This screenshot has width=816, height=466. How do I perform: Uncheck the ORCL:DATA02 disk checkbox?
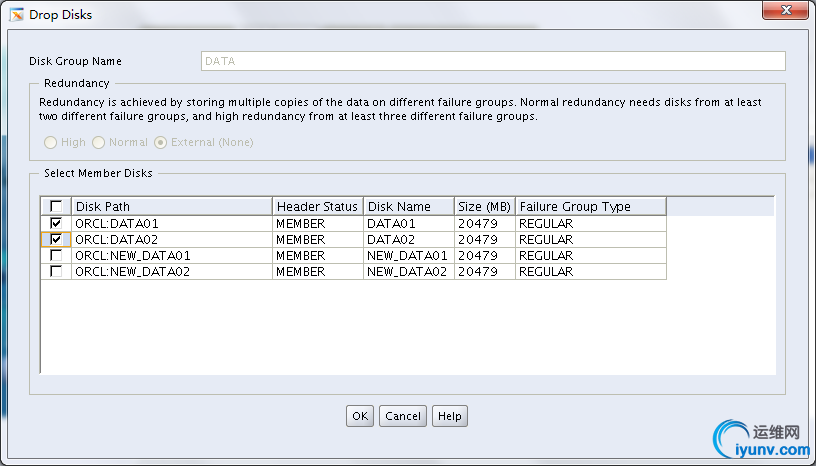(56, 239)
